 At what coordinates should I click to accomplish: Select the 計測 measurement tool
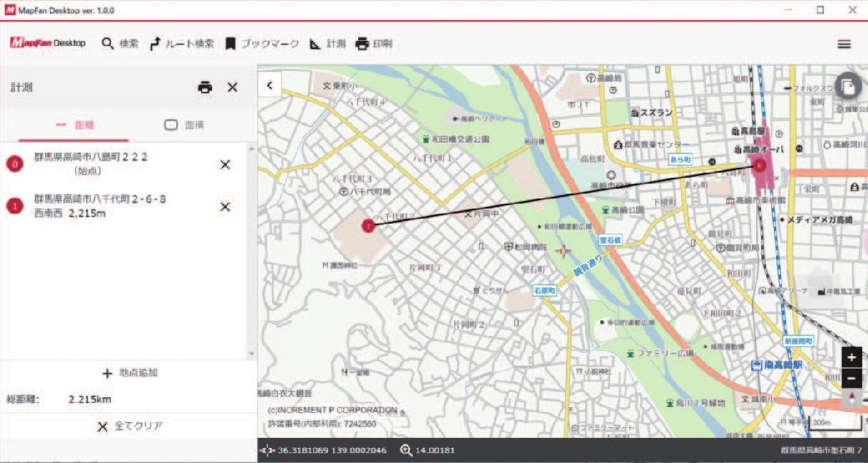click(x=327, y=43)
